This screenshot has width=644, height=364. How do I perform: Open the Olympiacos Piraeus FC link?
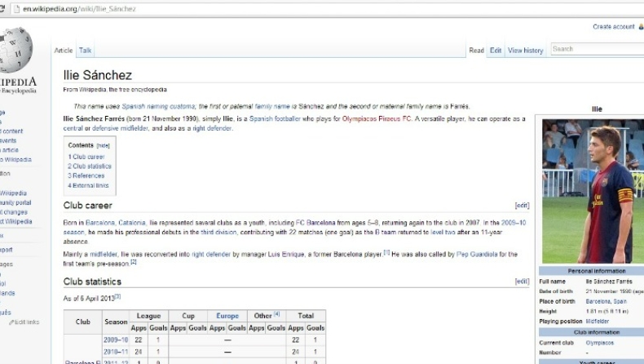(x=377, y=118)
